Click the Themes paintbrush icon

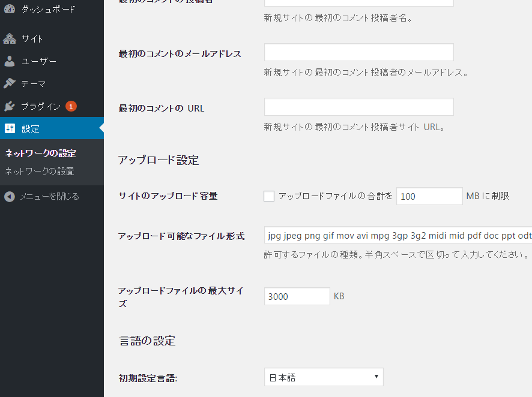(10, 83)
